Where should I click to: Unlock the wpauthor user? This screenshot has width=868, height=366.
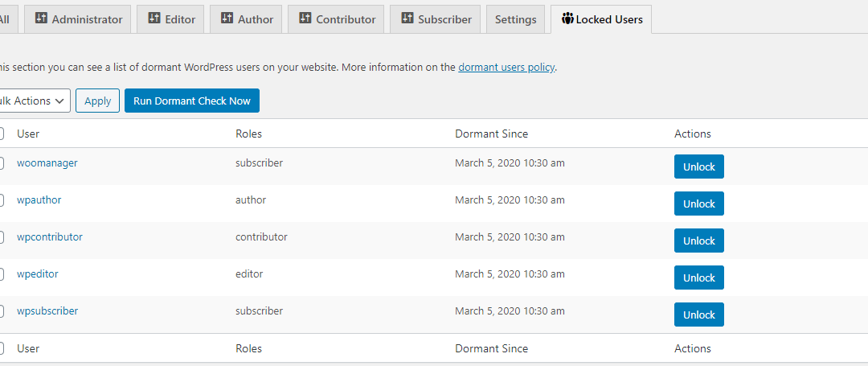(x=698, y=204)
